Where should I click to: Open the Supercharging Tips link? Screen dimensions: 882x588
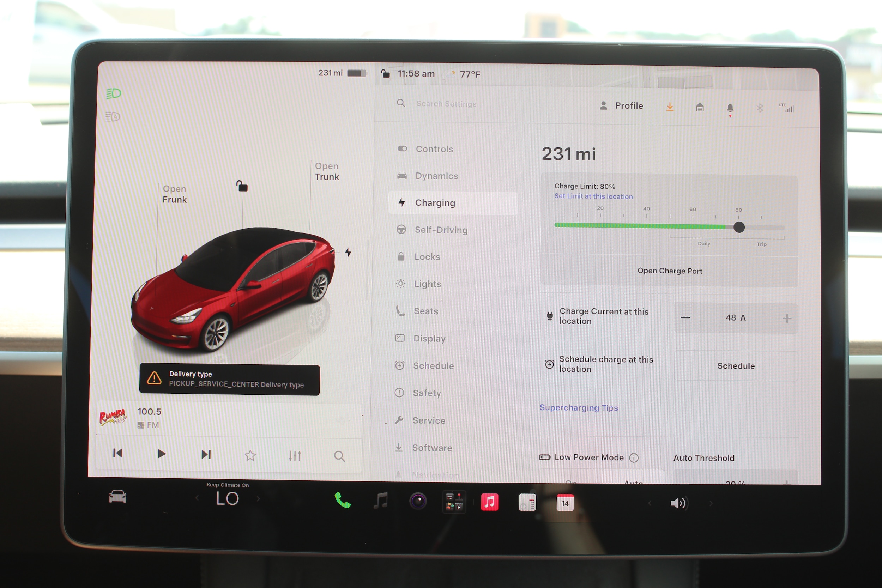click(x=579, y=408)
